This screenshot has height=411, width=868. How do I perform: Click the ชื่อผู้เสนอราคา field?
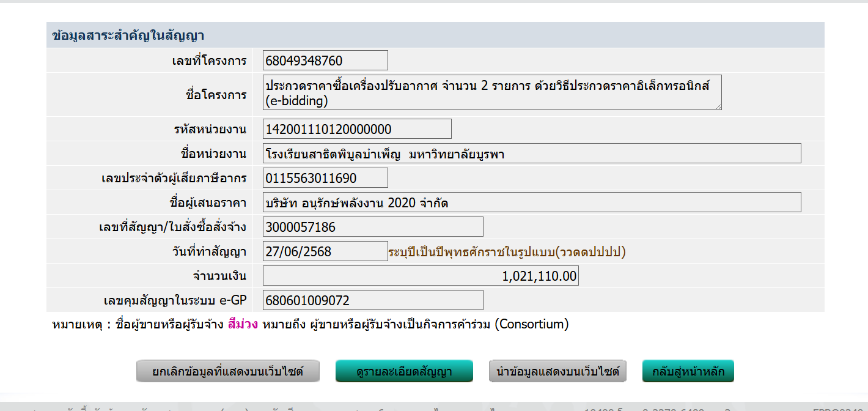[x=532, y=202]
